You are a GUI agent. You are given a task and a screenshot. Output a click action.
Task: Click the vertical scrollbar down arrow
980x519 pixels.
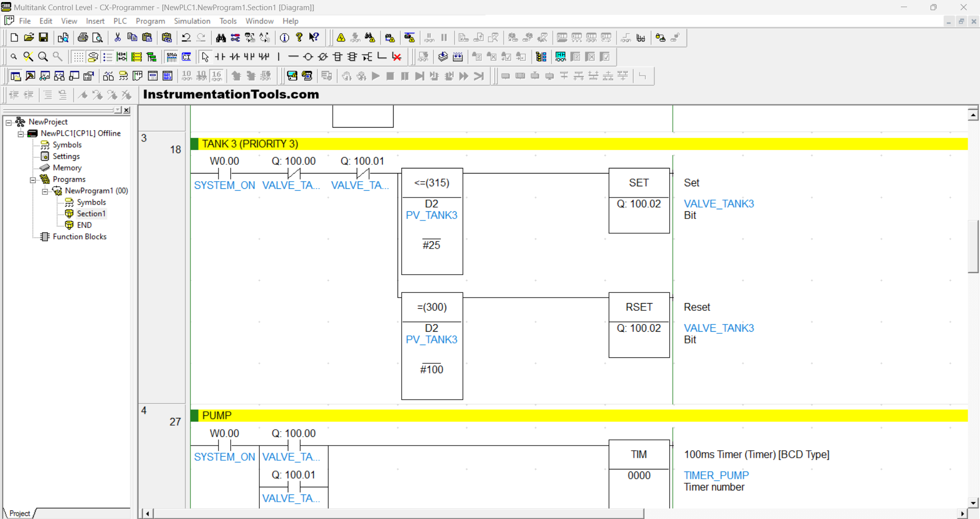[x=973, y=503]
